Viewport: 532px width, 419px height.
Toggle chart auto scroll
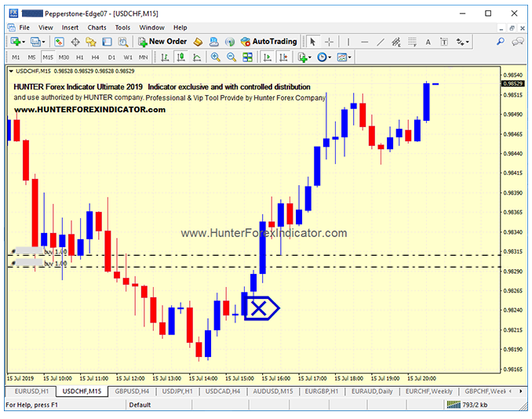pyautogui.click(x=268, y=57)
